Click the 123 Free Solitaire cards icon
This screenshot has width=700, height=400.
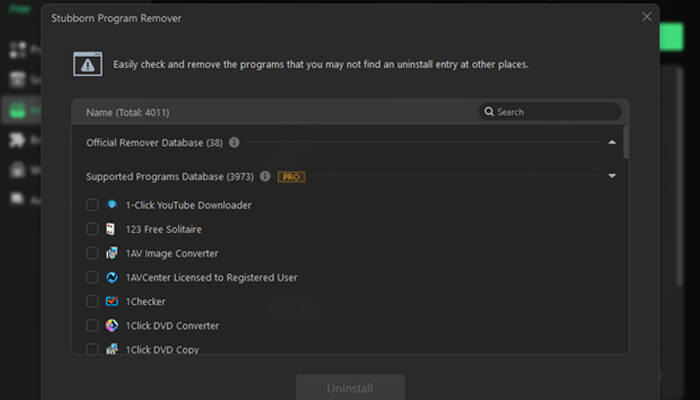click(x=111, y=229)
